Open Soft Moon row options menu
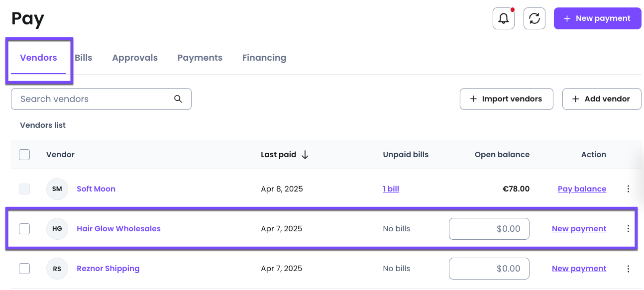Screen dimensions: 644x290 pyautogui.click(x=628, y=189)
